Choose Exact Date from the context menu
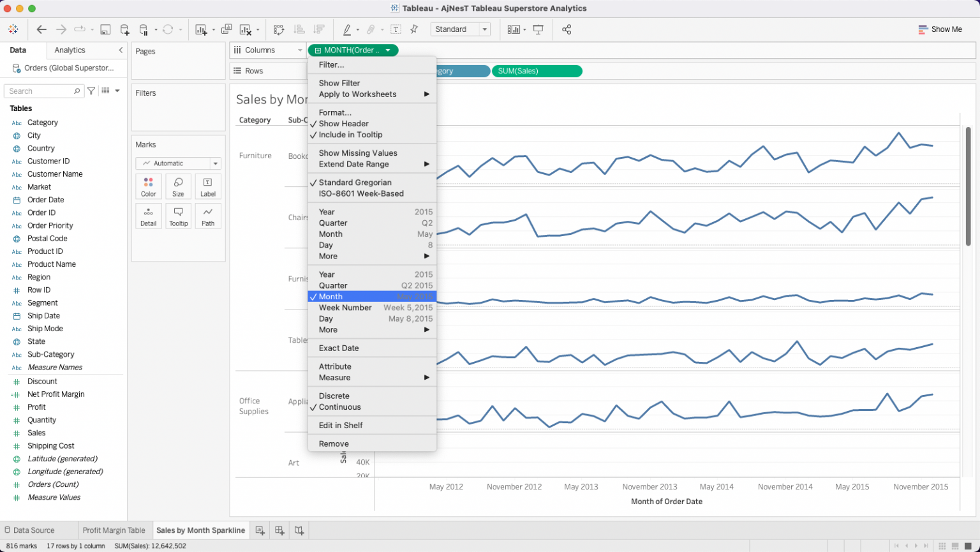Image resolution: width=980 pixels, height=552 pixels. coord(339,348)
